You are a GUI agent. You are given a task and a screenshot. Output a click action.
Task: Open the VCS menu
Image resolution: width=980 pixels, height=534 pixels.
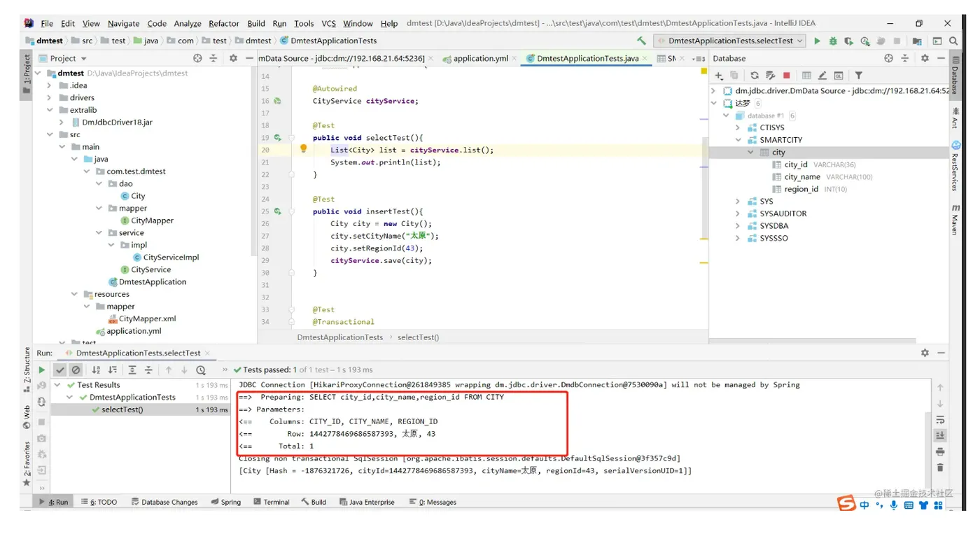(329, 23)
